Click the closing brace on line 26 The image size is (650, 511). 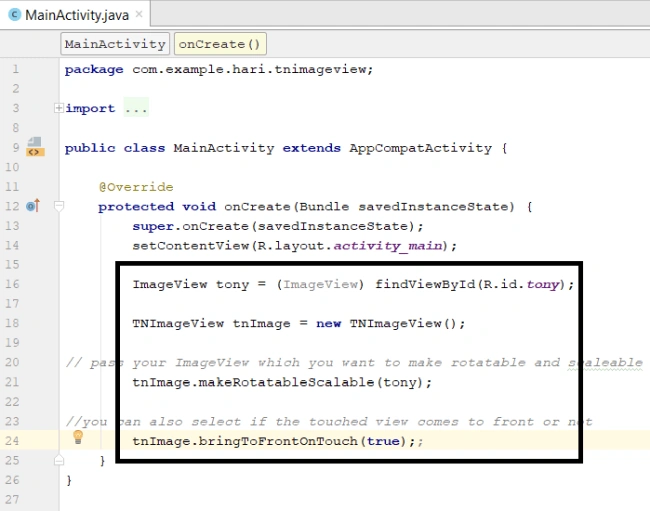pyautogui.click(x=69, y=480)
